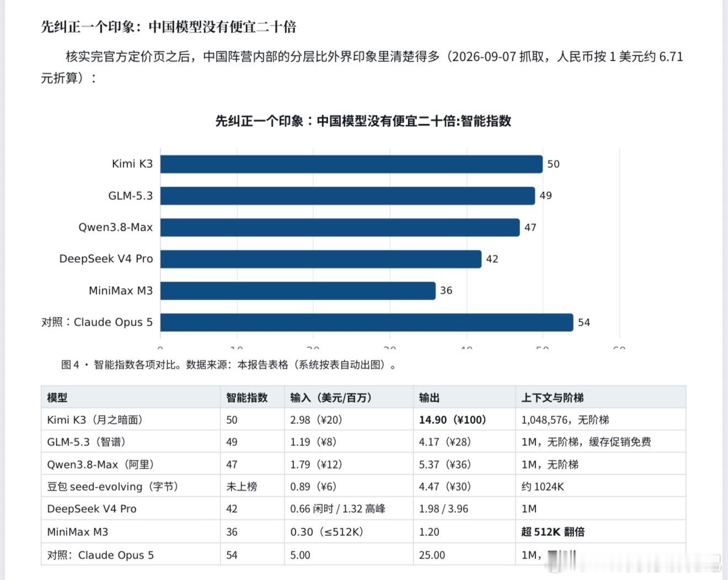728x580 pixels.
Task: Click the Qwen3.8-Max bar in chart
Action: pyautogui.click(x=340, y=227)
